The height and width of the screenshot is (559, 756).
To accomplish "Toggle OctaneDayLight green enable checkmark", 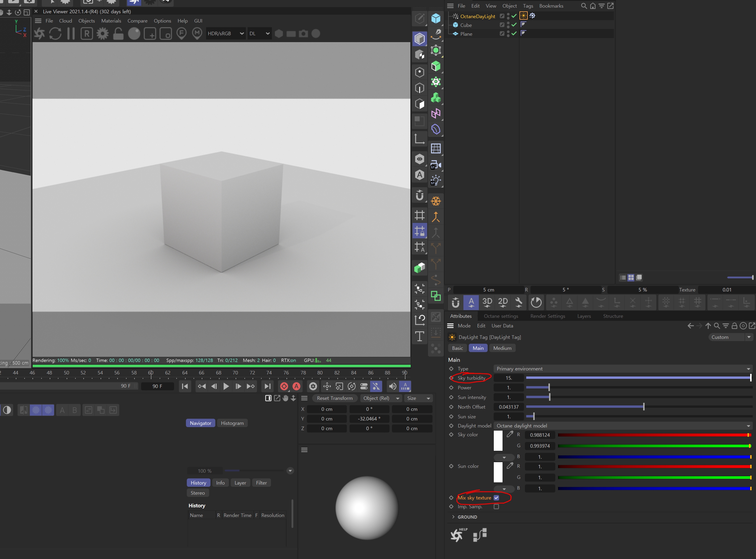I will point(514,16).
